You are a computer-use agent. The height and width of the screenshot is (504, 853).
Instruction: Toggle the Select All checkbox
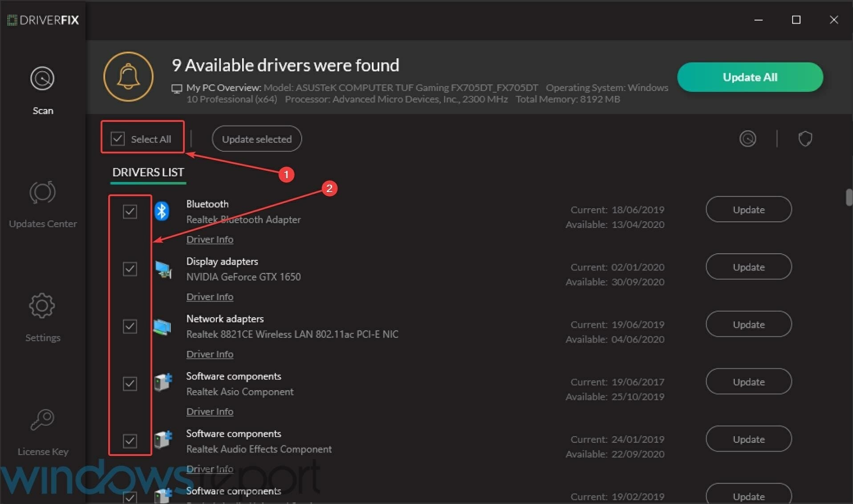118,139
